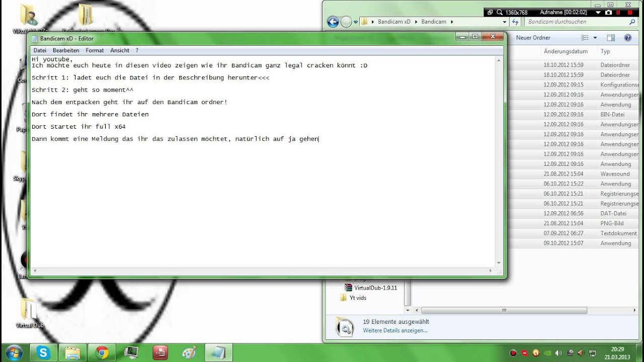Open the 'Format' menu in Editor
This screenshot has height=362, width=644.
95,50
